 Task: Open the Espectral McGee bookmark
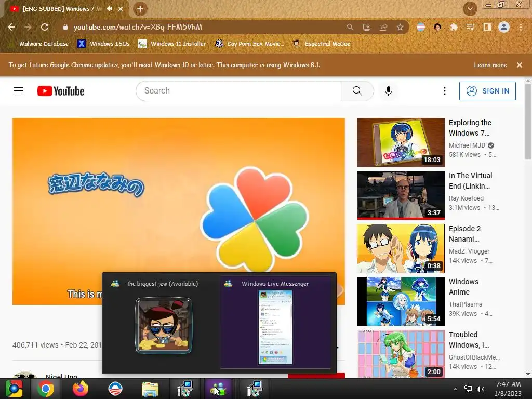point(322,44)
